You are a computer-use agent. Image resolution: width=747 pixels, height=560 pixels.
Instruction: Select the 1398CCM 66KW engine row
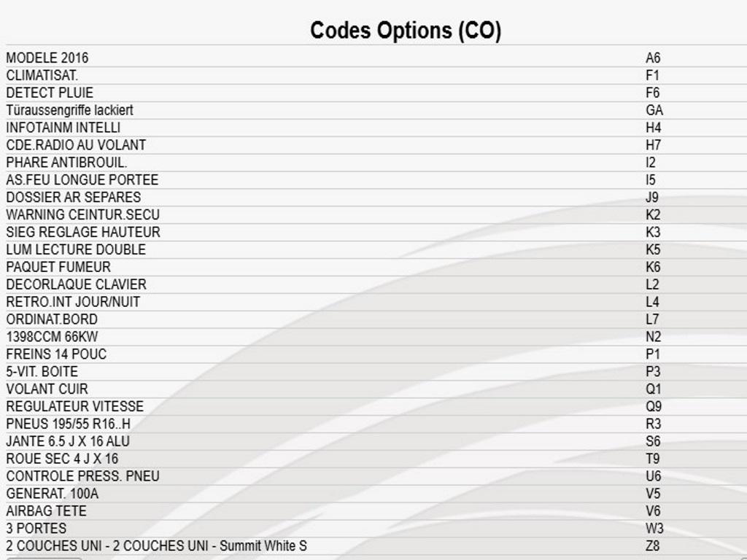click(x=373, y=337)
